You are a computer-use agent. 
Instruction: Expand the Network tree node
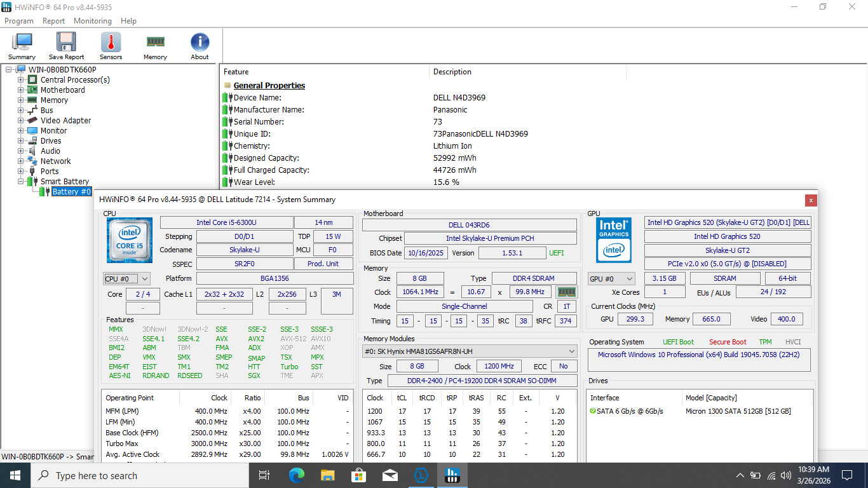[21, 161]
